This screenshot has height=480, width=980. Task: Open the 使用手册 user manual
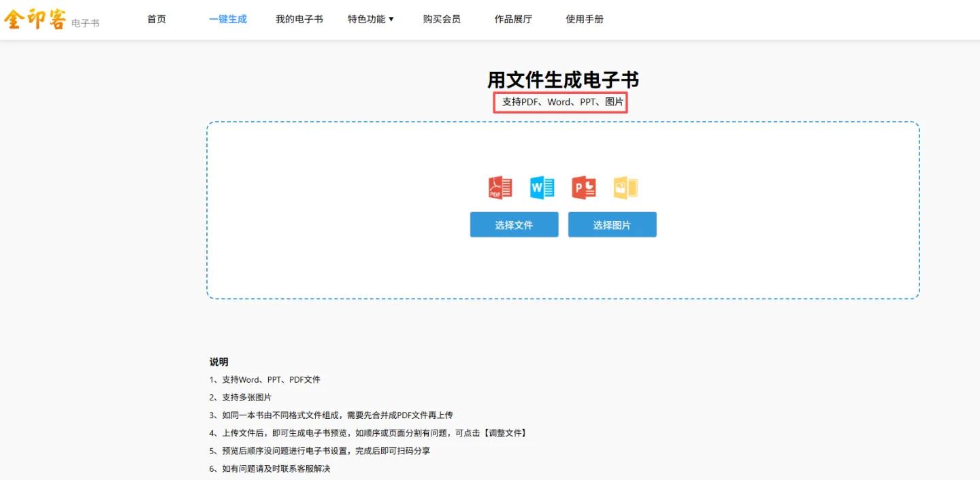point(585,19)
